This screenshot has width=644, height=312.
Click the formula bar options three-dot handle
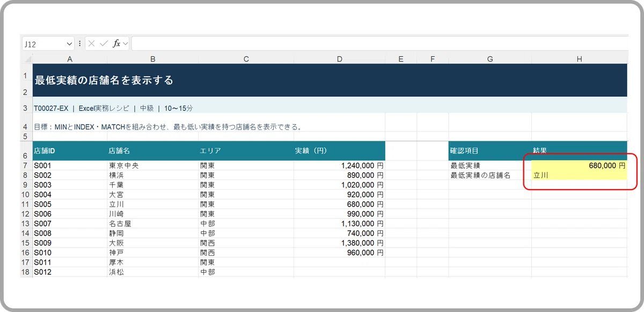pos(79,43)
